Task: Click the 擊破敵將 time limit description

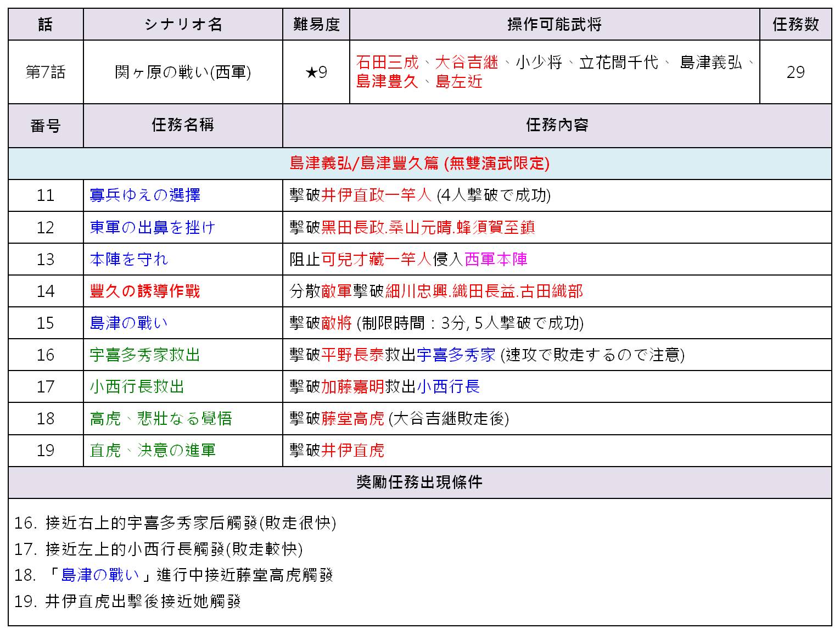Action: [x=436, y=323]
